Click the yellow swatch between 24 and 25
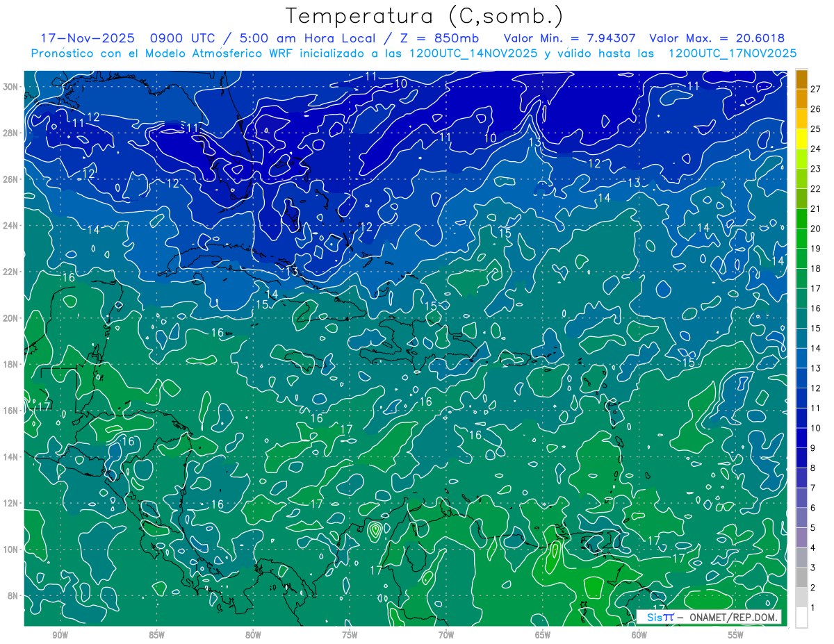 [801, 139]
